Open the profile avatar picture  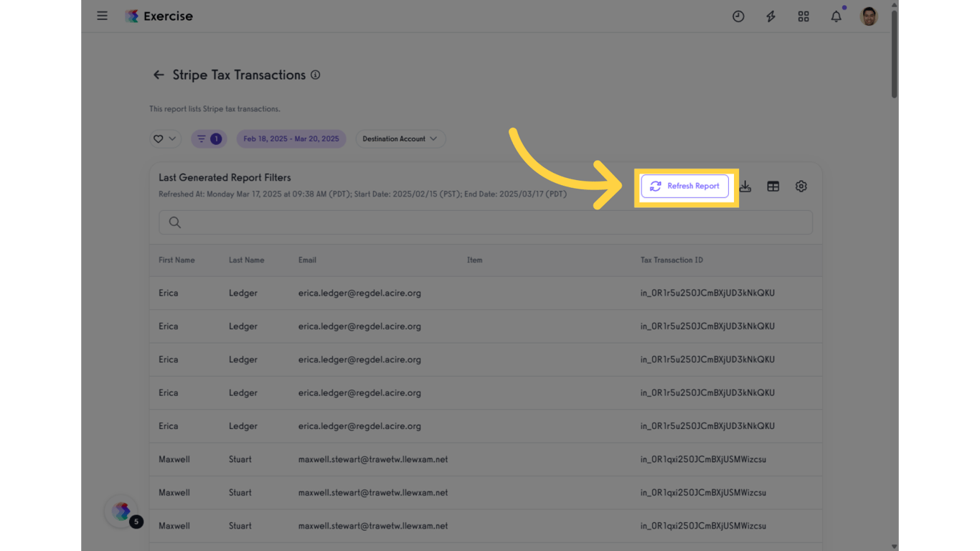[x=868, y=15]
